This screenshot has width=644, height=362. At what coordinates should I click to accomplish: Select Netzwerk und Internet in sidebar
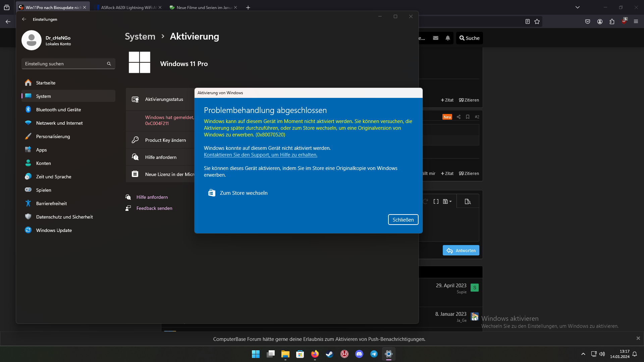click(59, 123)
